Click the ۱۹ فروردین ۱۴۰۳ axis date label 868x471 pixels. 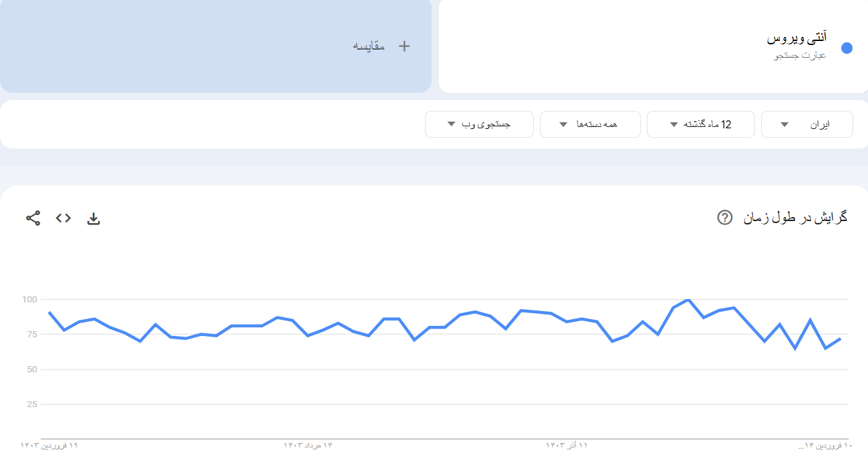49,445
